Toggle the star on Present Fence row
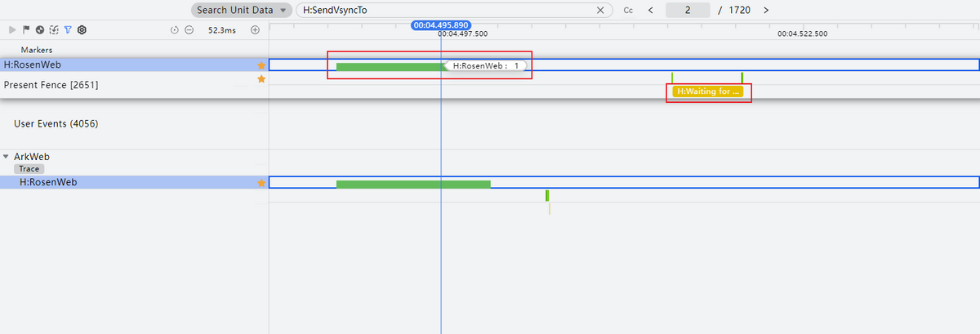 point(261,79)
